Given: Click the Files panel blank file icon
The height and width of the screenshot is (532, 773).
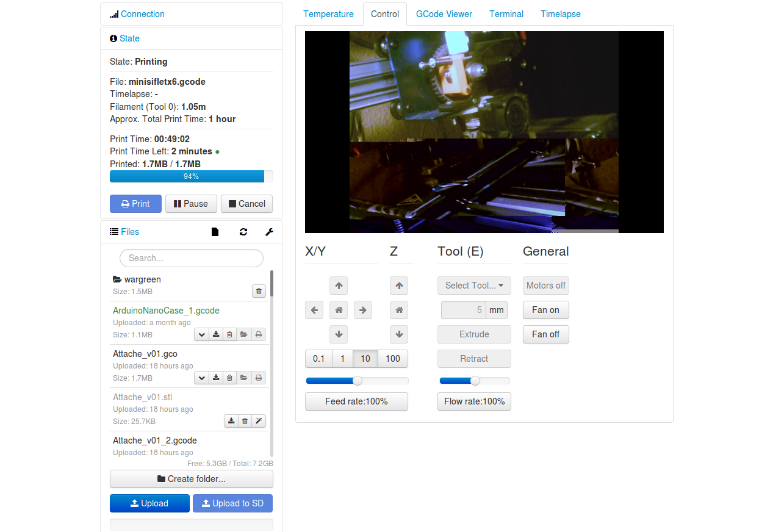Looking at the screenshot, I should pyautogui.click(x=215, y=232).
